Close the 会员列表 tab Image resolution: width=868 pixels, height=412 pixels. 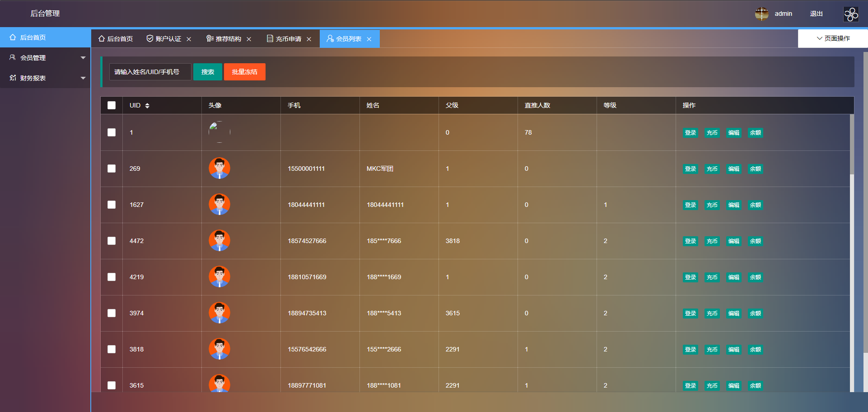coord(369,39)
